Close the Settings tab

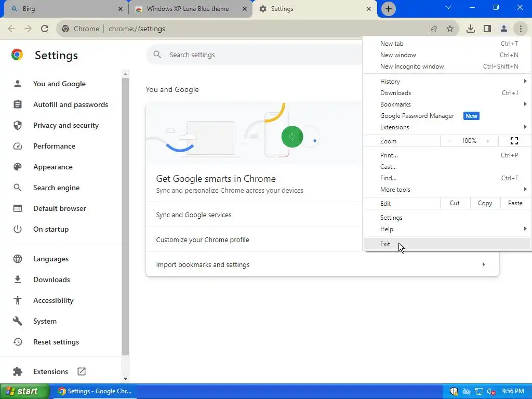pos(369,9)
